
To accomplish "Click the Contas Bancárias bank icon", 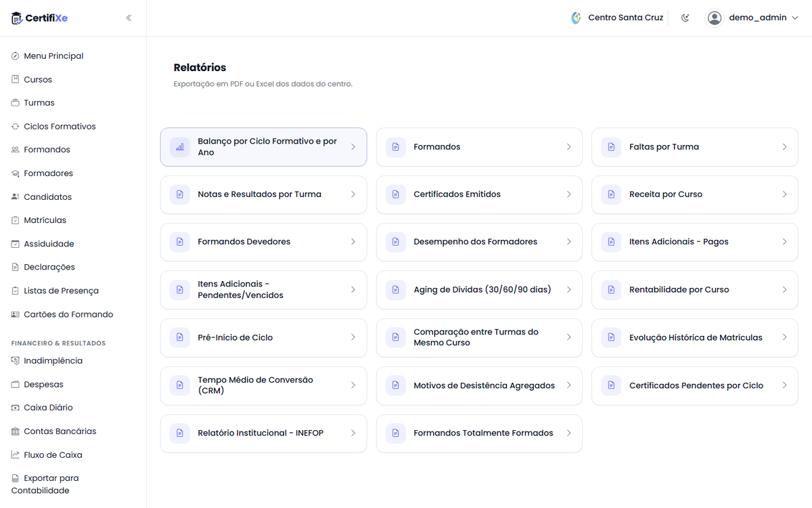I will click(16, 431).
